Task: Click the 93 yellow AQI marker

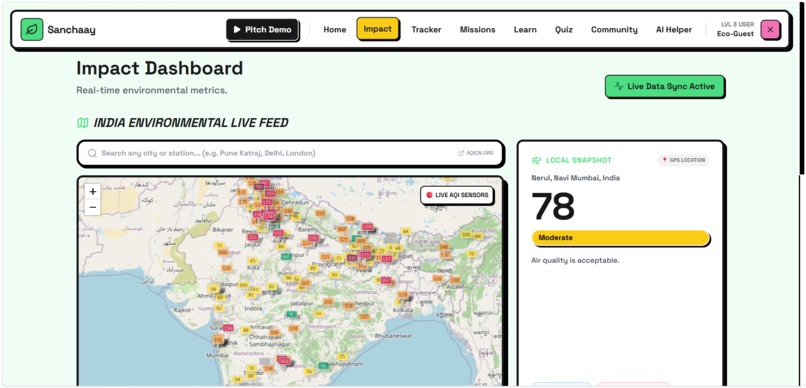Action: point(335,274)
